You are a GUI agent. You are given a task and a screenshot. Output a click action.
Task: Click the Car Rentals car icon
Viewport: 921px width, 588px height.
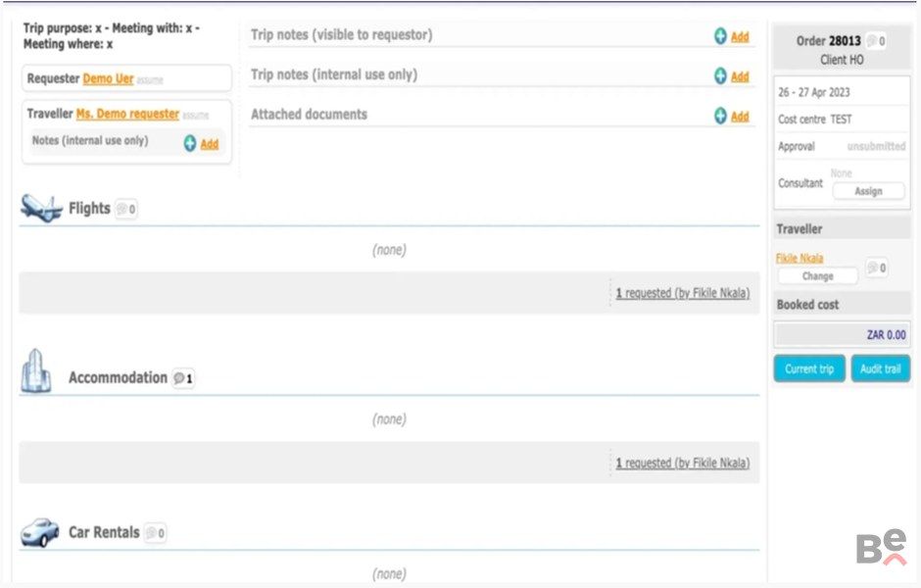click(39, 532)
